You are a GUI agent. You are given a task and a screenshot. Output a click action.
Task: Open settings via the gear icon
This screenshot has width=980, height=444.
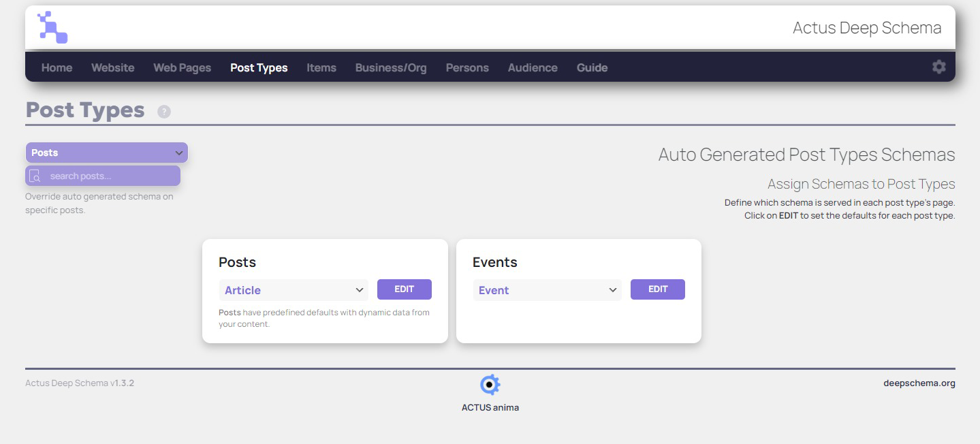coord(939,67)
